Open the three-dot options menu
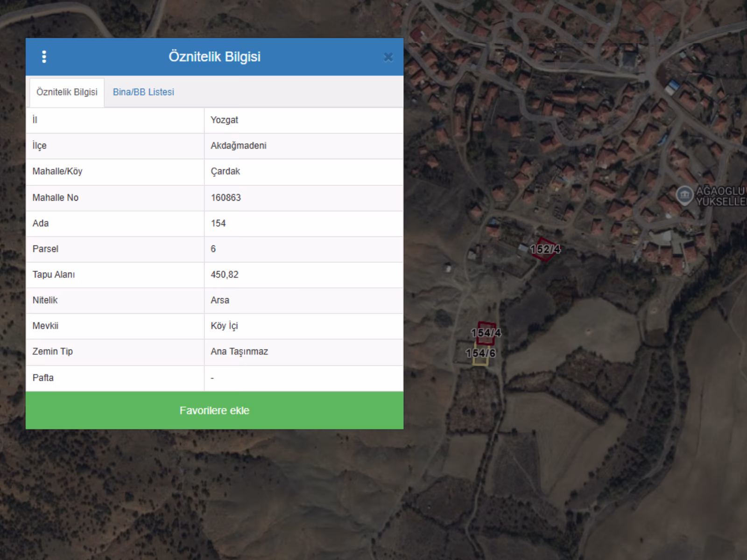This screenshot has width=747, height=560. click(x=44, y=57)
